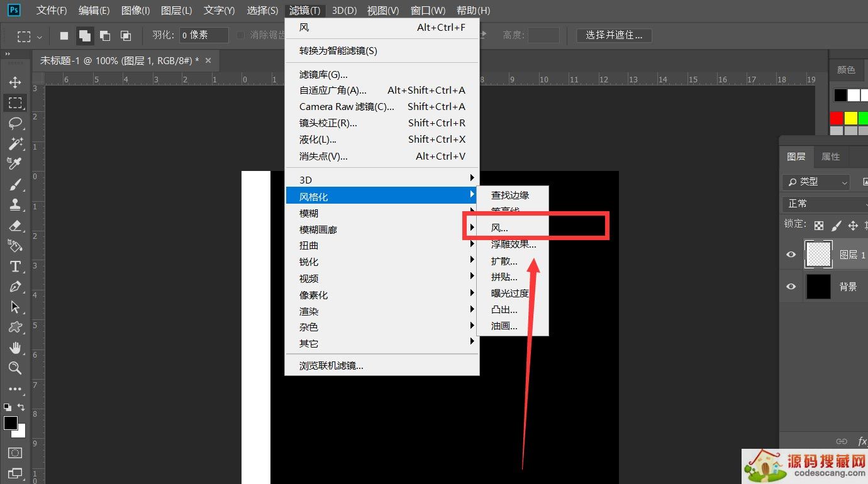Expand the 3D filter submenu

382,180
